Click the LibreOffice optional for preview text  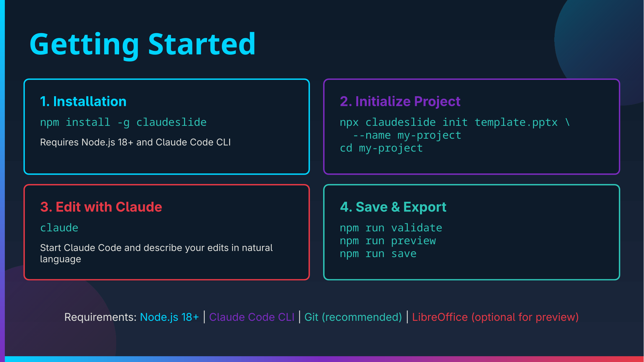click(x=495, y=317)
